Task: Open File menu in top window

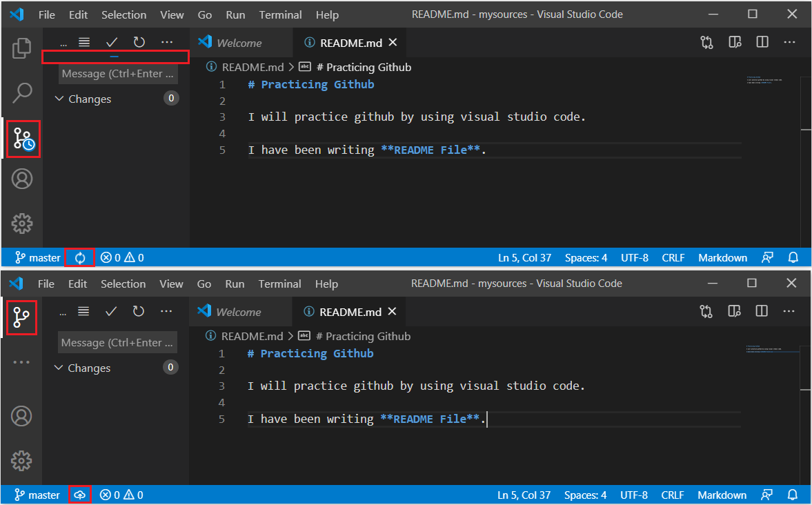Action: coord(47,15)
